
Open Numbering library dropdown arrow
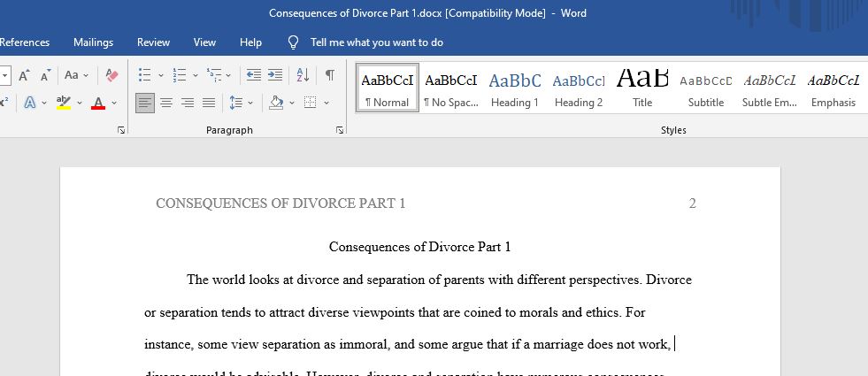(195, 75)
